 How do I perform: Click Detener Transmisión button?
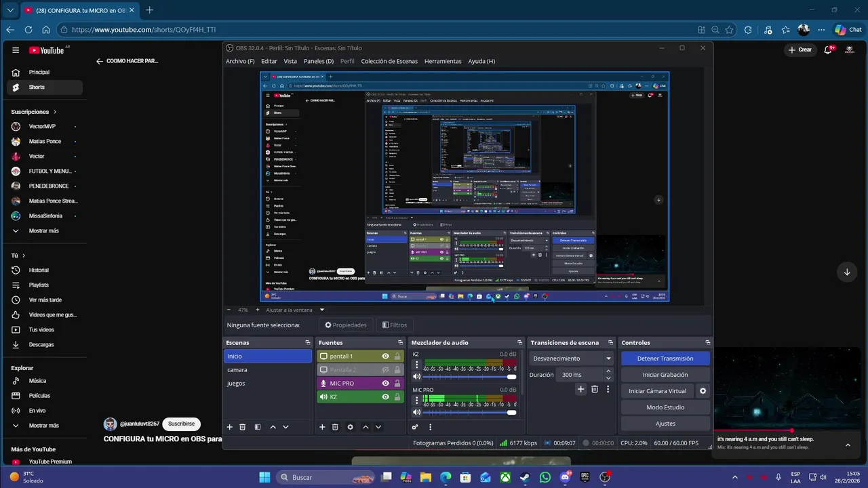coord(665,359)
